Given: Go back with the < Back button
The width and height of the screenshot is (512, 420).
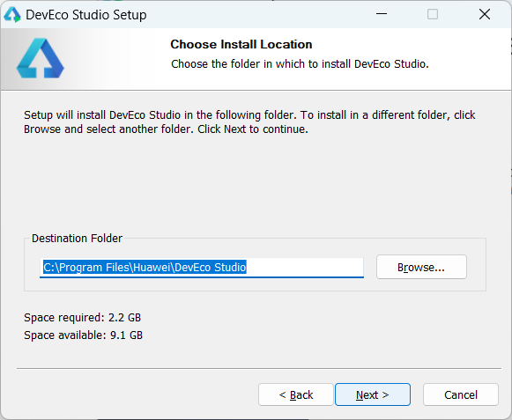Looking at the screenshot, I should coord(296,394).
